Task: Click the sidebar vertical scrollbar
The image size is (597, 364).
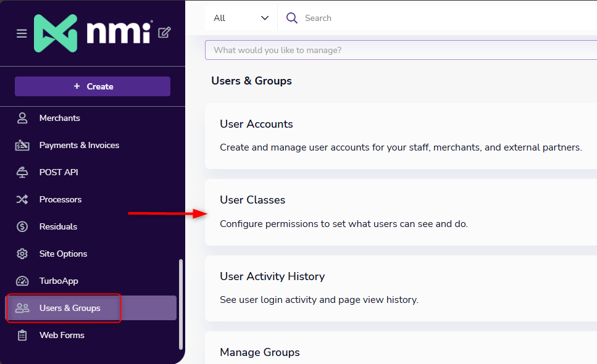Action: coord(180,304)
